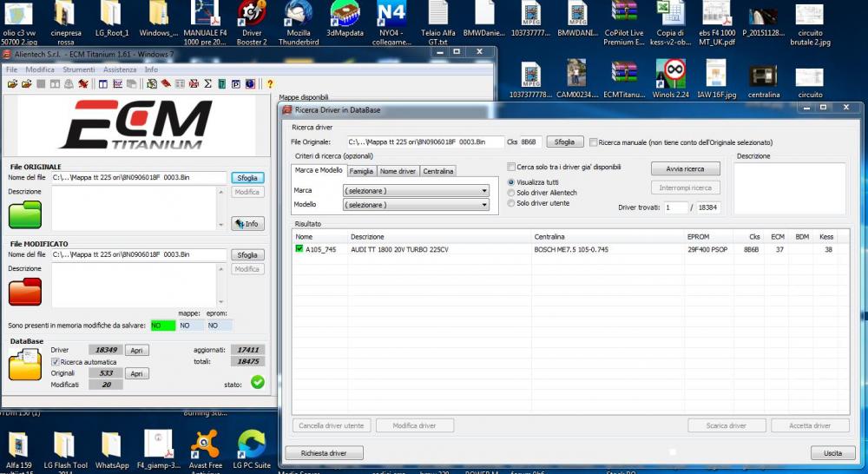Click the Avvia ricerca button
This screenshot has height=474, width=868.
tap(686, 168)
